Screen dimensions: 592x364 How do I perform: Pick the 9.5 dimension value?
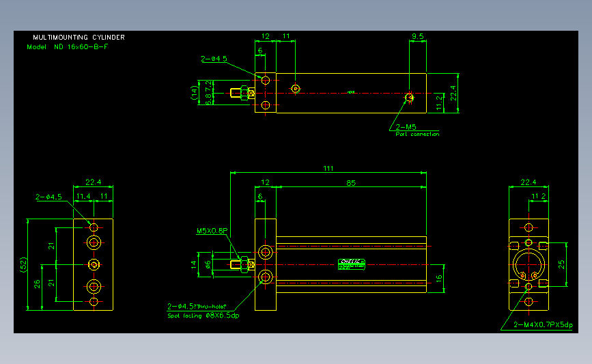(x=418, y=36)
